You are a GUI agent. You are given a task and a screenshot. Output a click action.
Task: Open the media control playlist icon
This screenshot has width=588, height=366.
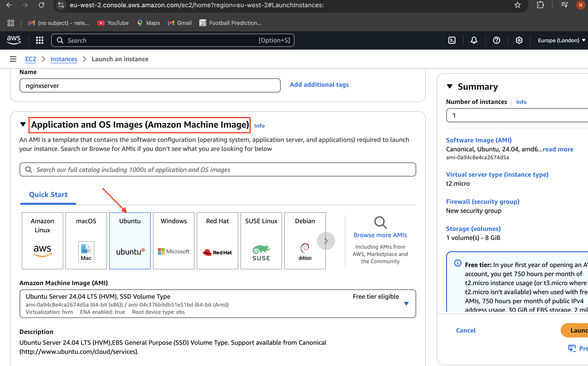click(565, 5)
